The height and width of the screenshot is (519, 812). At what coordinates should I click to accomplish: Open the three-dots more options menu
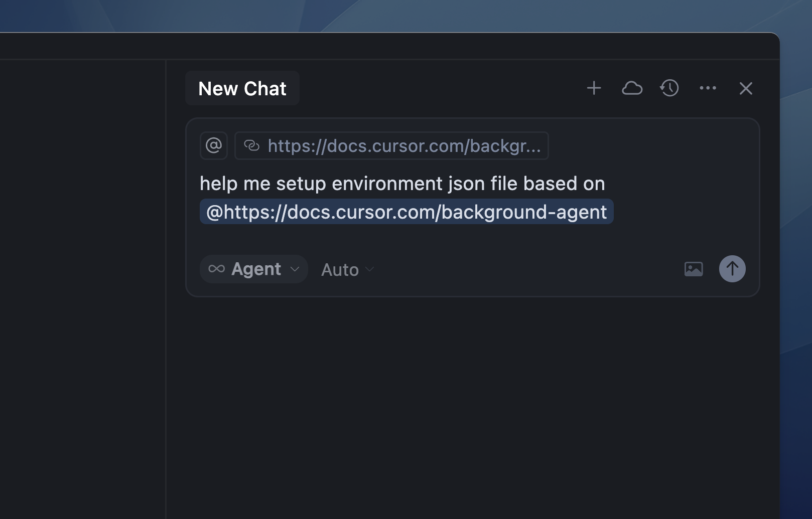pos(708,88)
